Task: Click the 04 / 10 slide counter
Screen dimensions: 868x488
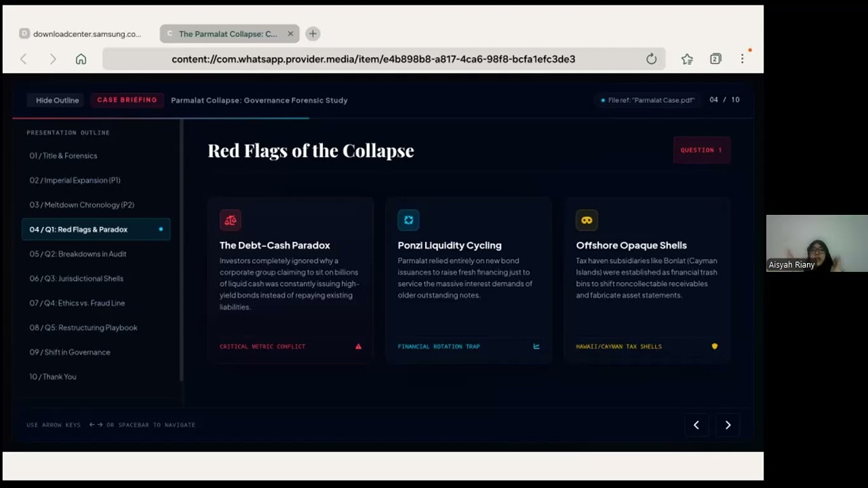Action: (x=724, y=100)
